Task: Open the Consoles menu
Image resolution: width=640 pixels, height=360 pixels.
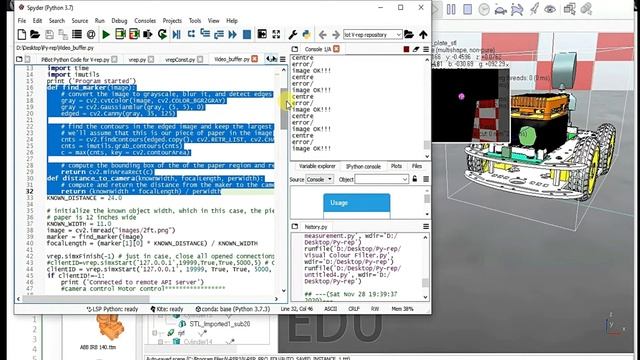Action: pos(145,21)
